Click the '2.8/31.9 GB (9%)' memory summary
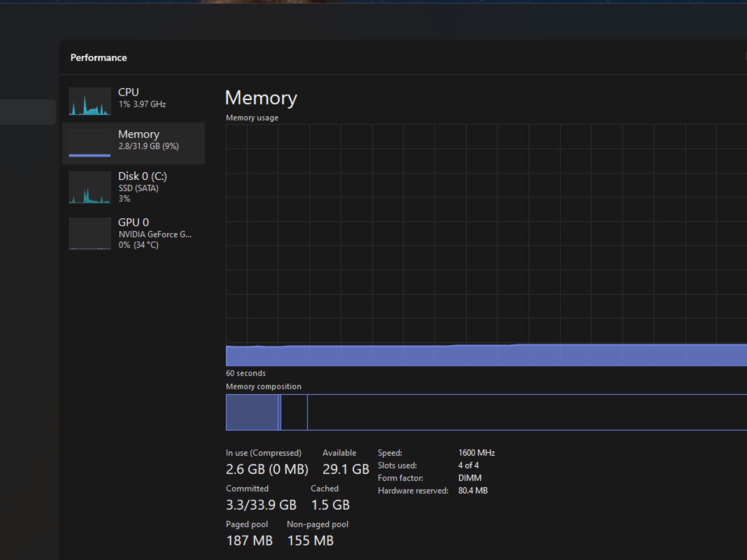The height and width of the screenshot is (560, 747). click(x=148, y=146)
